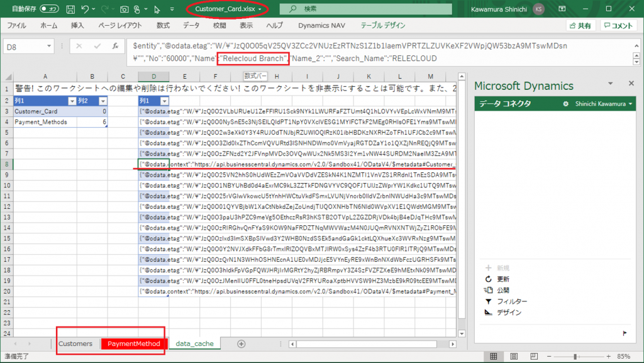Image resolution: width=644 pixels, height=363 pixels.
Task: Save the workbook with the floppy icon
Action: click(70, 9)
